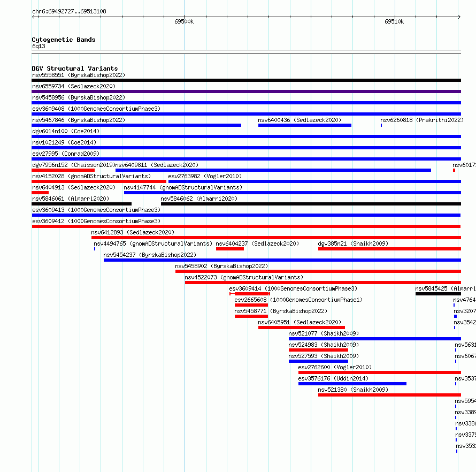Viewport: 476px width, 472px height.
Task: Select the DGV Structural Variants track title
Action: (x=75, y=68)
